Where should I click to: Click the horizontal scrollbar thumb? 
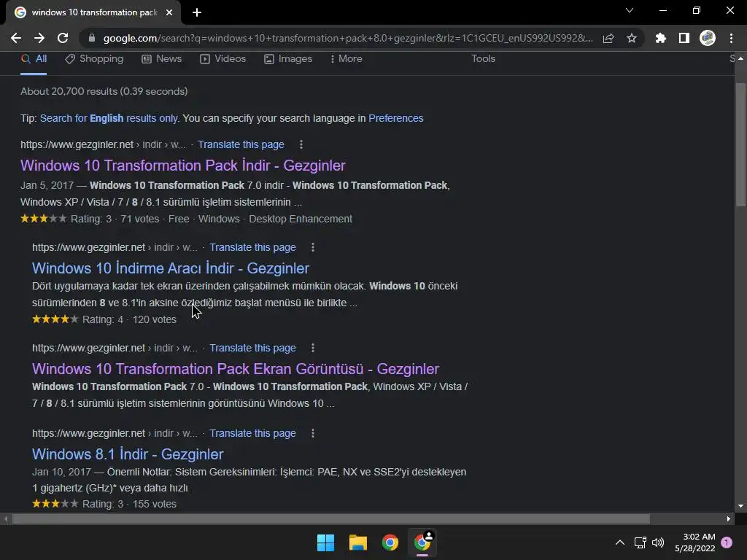click(331, 518)
